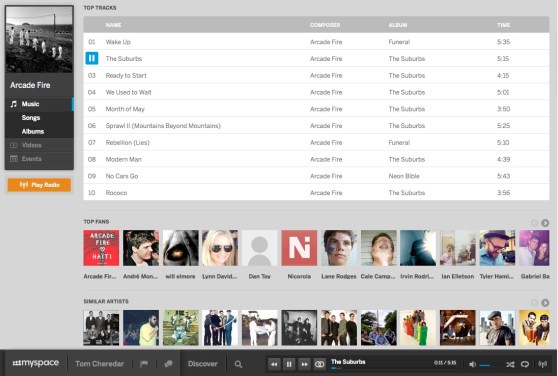The image size is (558, 376).
Task: Select the track Rebellion (Lies)
Action: [316, 142]
